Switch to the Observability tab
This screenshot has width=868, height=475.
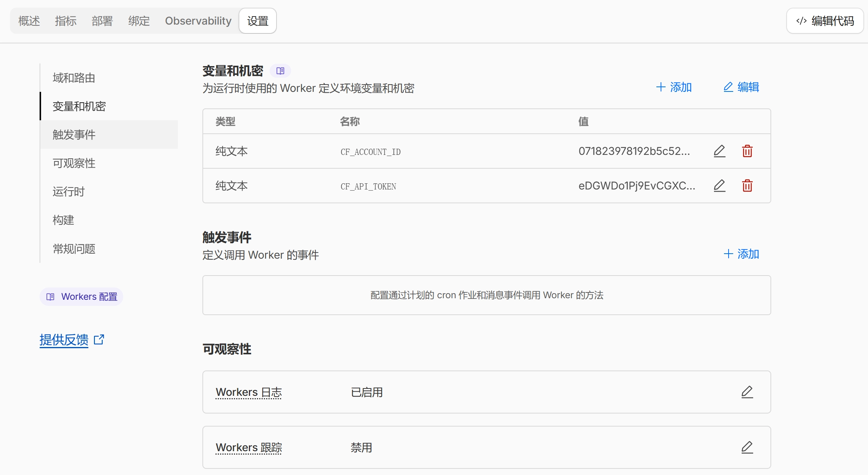tap(197, 21)
